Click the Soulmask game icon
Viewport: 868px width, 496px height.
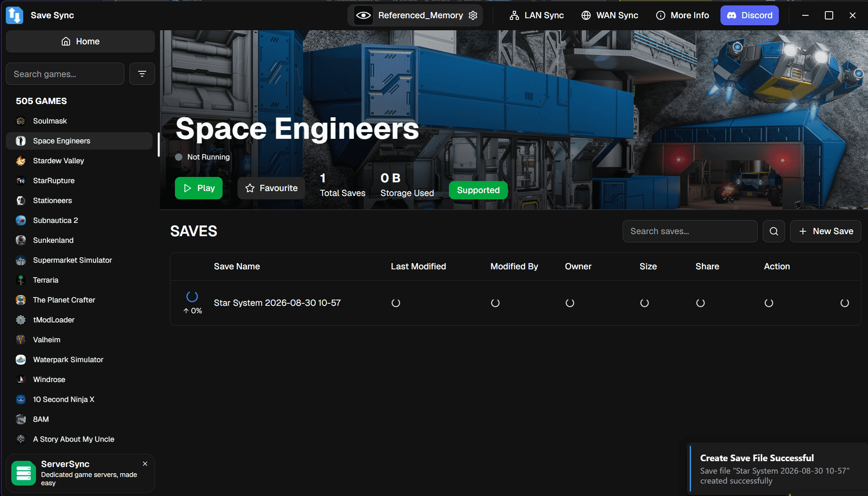point(21,121)
